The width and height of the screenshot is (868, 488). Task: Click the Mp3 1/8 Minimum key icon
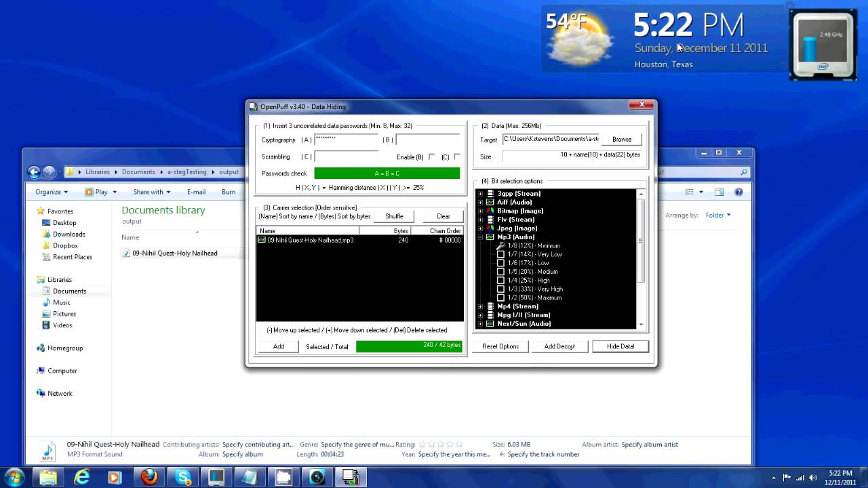click(501, 246)
